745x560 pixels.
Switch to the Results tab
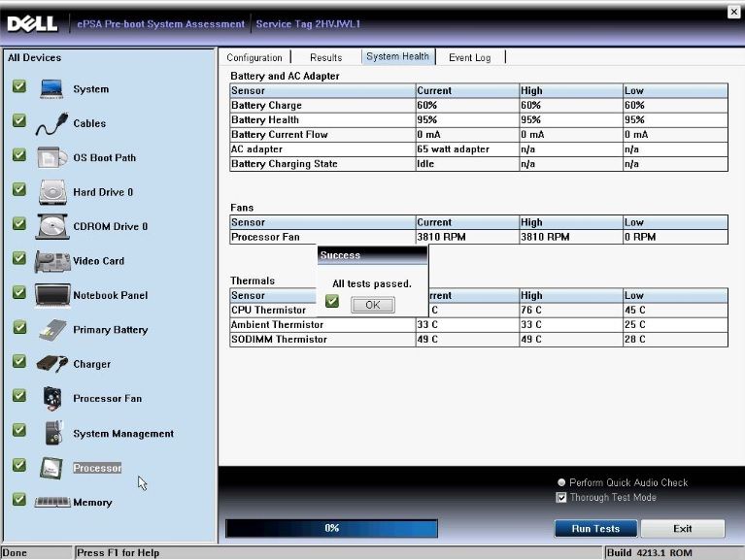[326, 57]
